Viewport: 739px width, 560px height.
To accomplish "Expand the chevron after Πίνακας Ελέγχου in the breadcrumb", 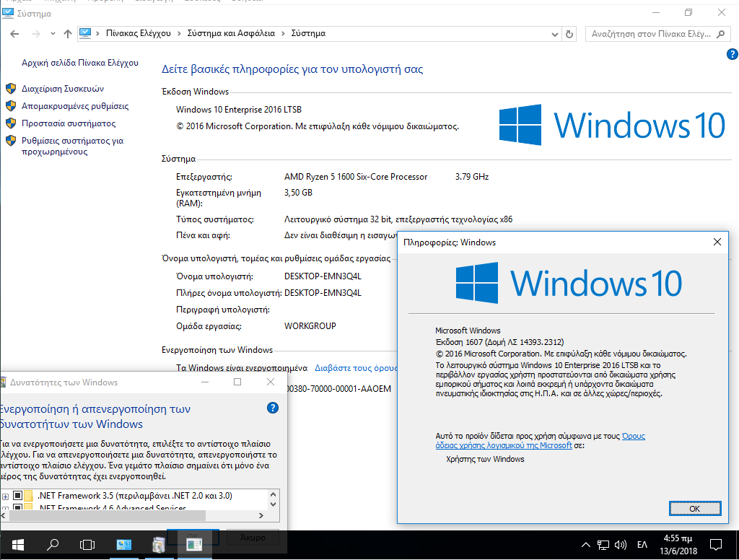I will tap(179, 33).
